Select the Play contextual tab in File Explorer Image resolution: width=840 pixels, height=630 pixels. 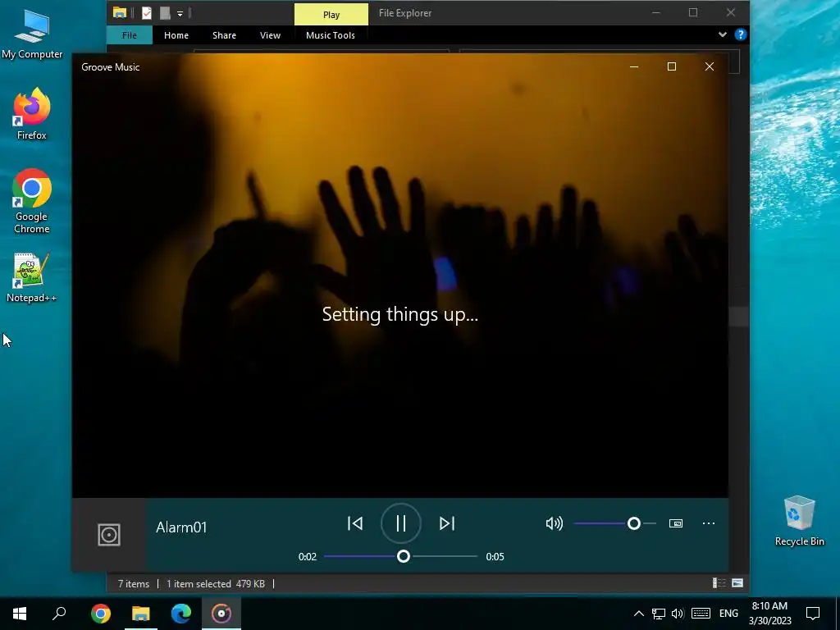click(x=331, y=15)
